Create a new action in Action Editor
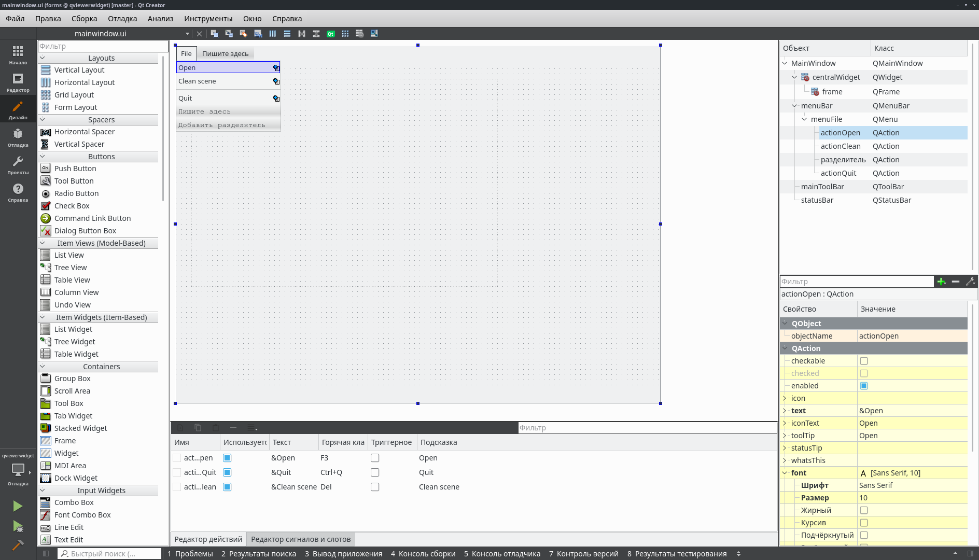This screenshot has width=979, height=560. pos(180,428)
